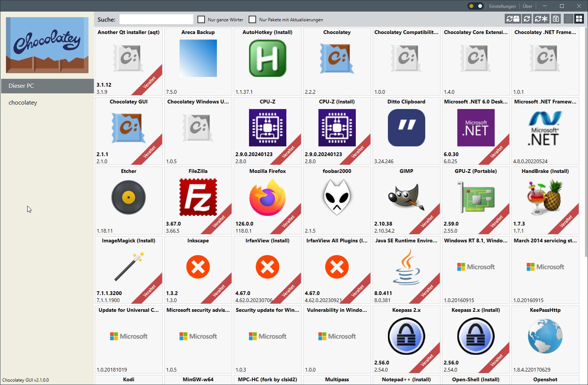Open the Keepass 2.x package tile
The height and width of the screenshot is (385, 588).
pyautogui.click(x=406, y=339)
